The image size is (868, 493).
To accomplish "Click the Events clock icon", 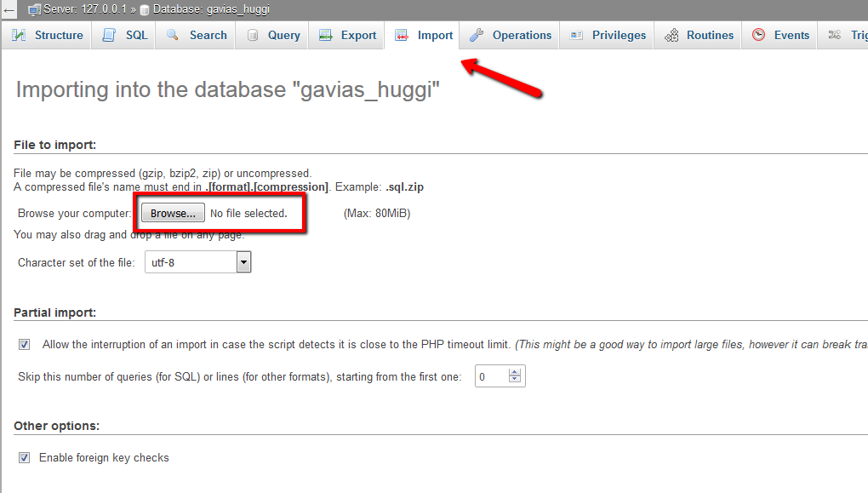I will tap(758, 35).
